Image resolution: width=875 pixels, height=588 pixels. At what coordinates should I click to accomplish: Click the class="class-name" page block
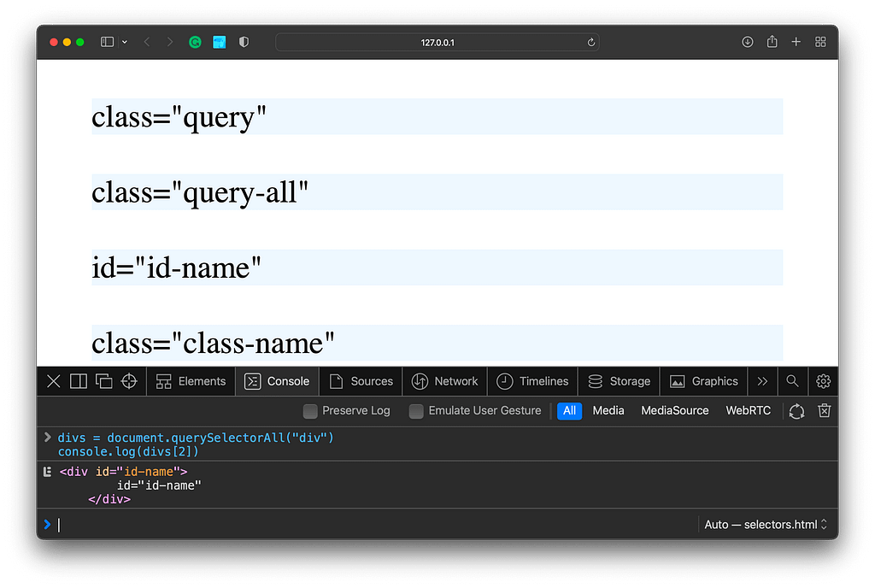click(437, 343)
